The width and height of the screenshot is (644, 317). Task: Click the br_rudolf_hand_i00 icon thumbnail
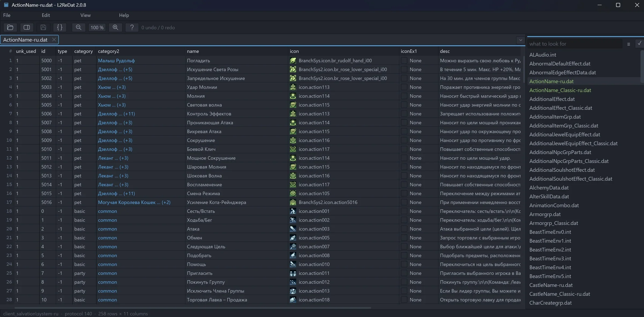point(293,61)
